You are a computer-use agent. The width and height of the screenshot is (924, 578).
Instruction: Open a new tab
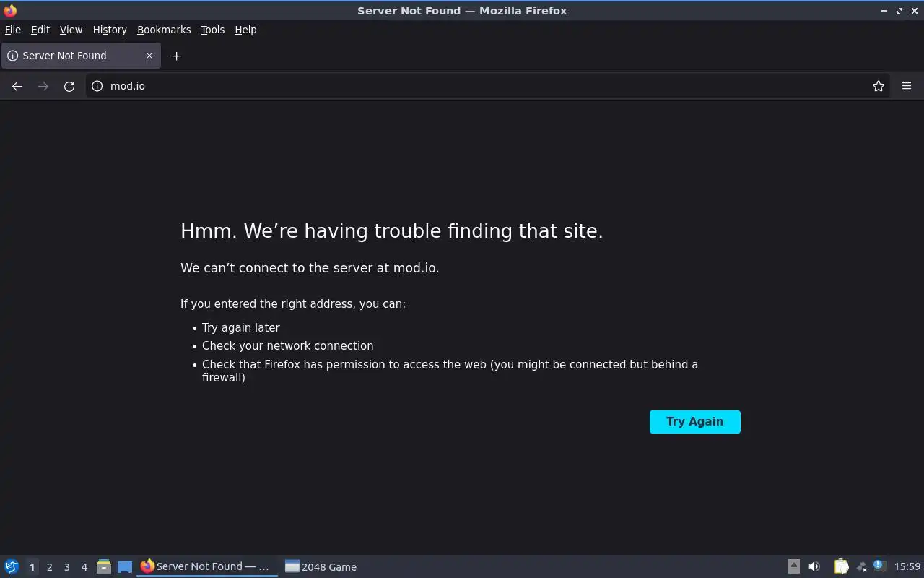coord(176,56)
